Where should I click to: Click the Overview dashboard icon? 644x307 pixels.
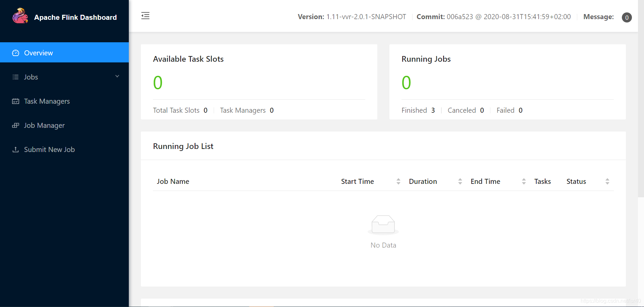[x=15, y=53]
